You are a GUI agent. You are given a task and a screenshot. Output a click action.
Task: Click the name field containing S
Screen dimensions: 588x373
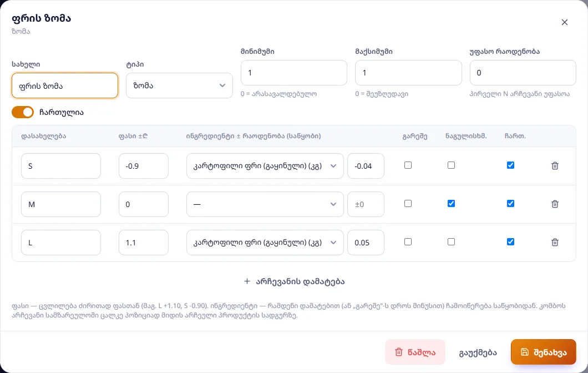pos(61,166)
